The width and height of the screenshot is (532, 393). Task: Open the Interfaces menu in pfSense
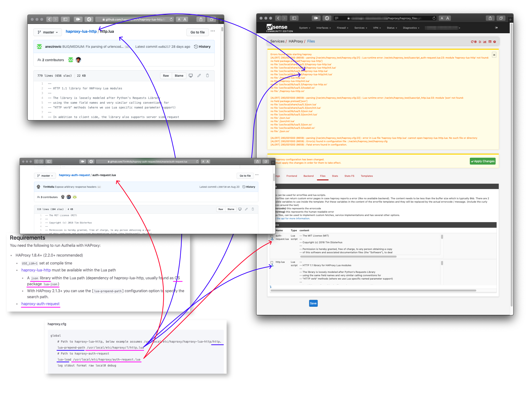click(x=323, y=28)
